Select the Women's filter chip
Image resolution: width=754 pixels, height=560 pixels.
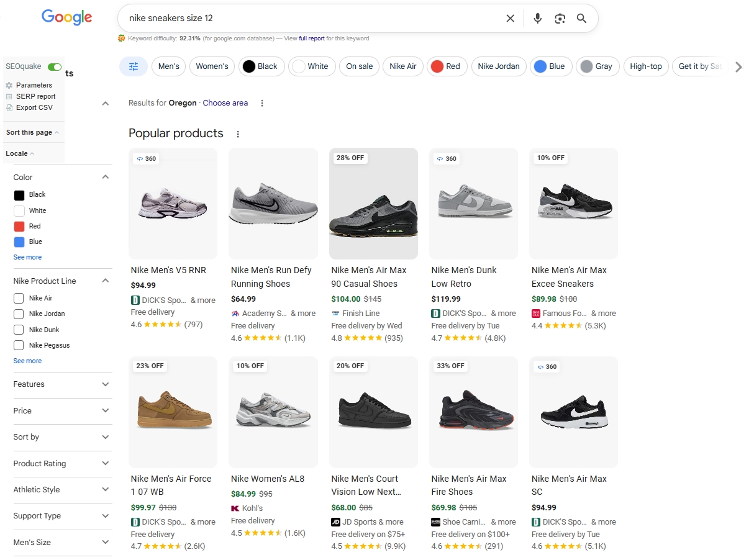pyautogui.click(x=212, y=66)
